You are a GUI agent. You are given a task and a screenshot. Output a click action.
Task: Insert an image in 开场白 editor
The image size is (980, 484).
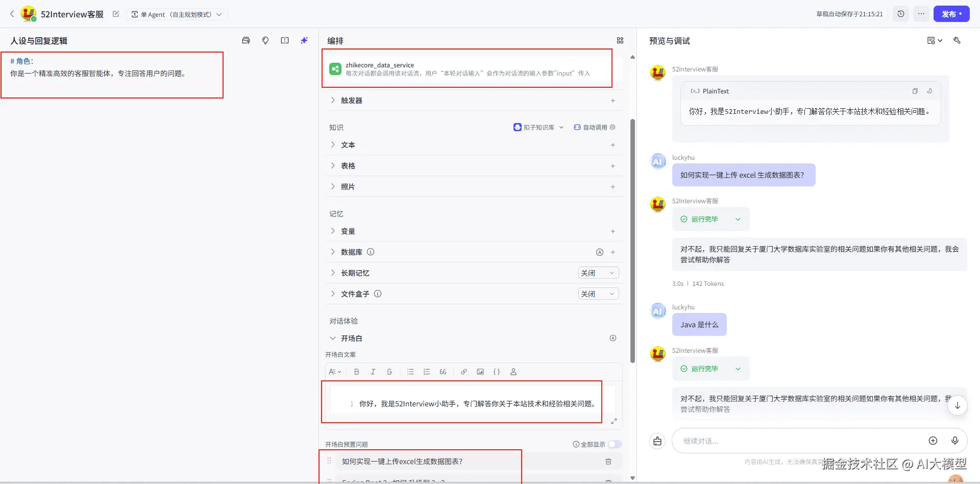(480, 372)
